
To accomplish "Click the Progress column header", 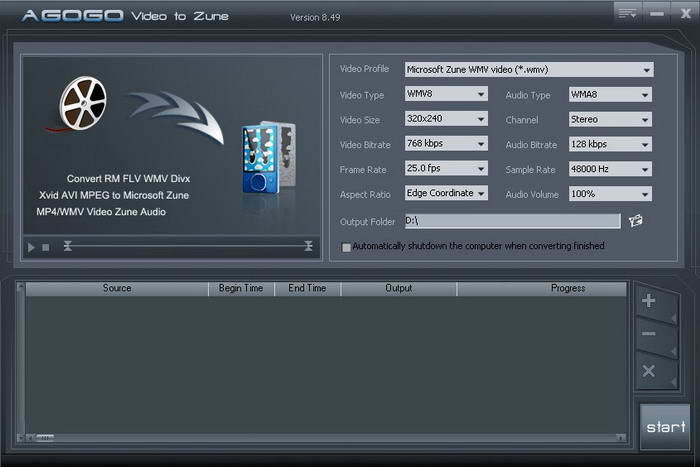I will [x=542, y=288].
